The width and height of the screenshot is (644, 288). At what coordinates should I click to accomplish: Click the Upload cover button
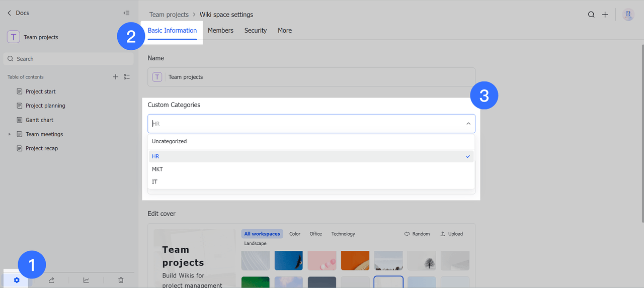click(x=451, y=234)
